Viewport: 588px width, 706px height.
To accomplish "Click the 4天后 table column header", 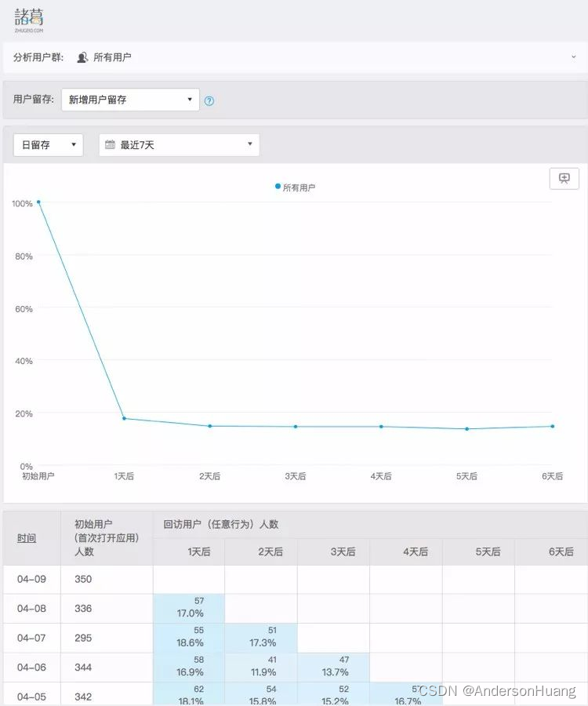I will 406,551.
